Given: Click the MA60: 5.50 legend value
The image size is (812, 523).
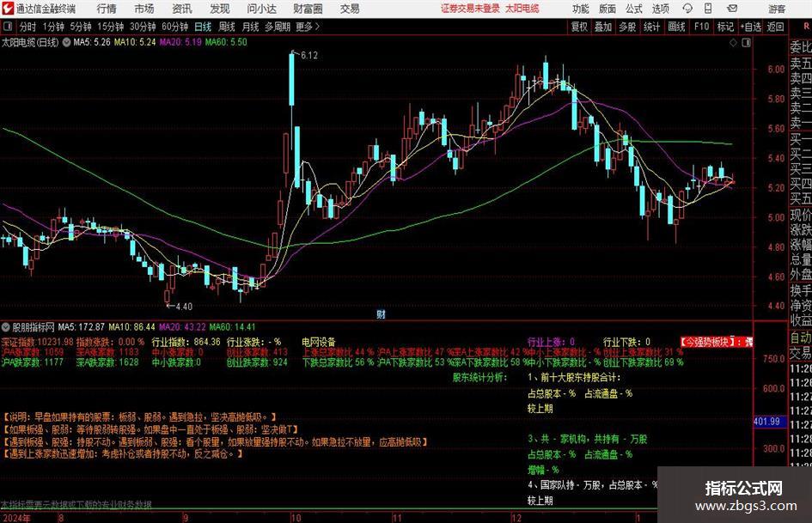Looking at the screenshot, I should pos(226,42).
